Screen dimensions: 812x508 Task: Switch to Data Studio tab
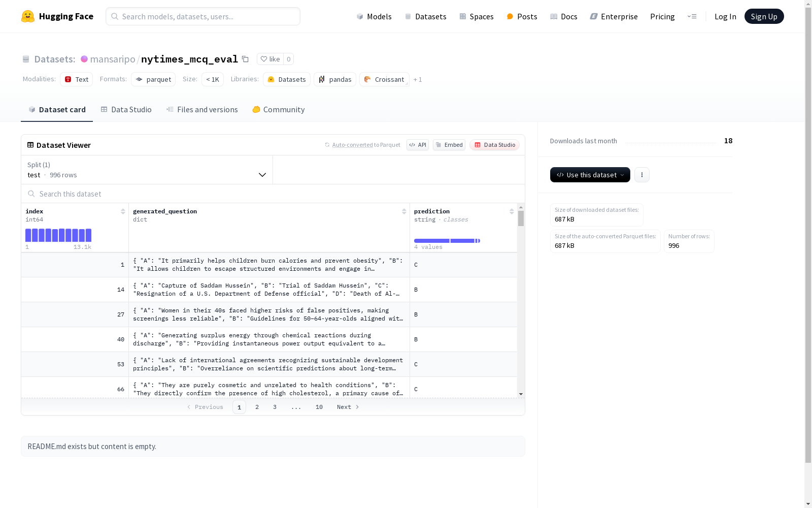click(126, 109)
